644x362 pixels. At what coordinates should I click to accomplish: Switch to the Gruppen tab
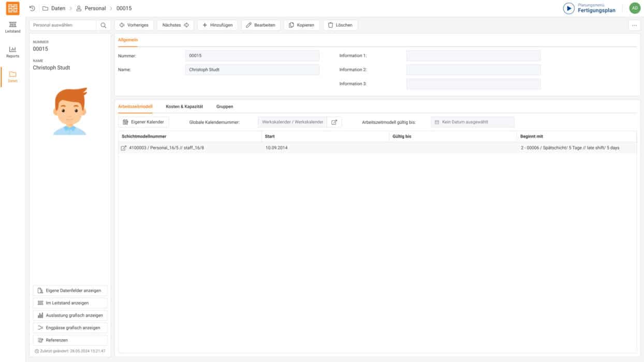[x=225, y=107]
